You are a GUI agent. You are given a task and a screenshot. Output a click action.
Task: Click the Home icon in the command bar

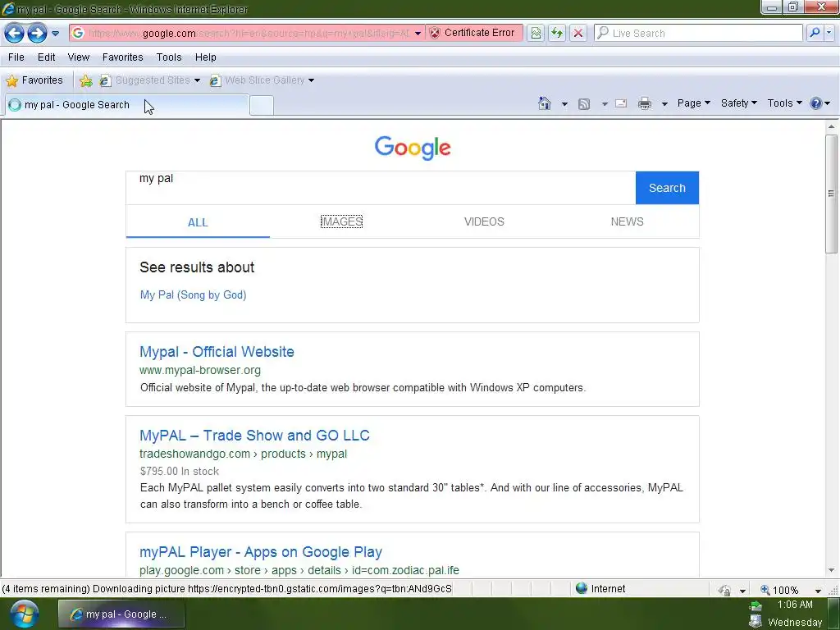coord(545,103)
